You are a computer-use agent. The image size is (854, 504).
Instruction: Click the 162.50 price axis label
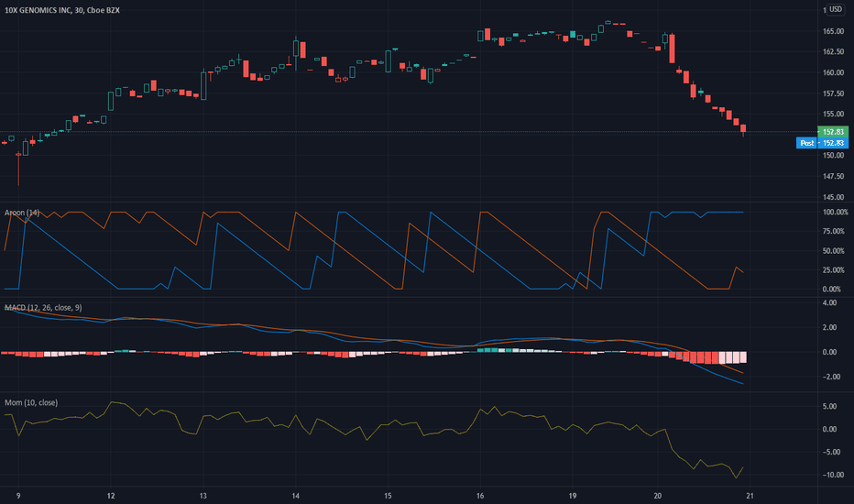click(x=833, y=51)
